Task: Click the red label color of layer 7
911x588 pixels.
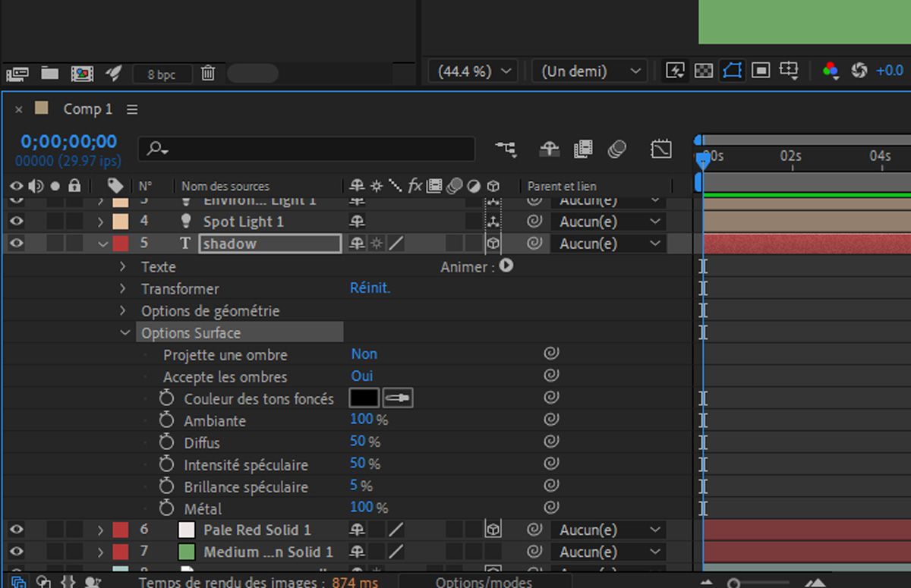Action: (120, 552)
